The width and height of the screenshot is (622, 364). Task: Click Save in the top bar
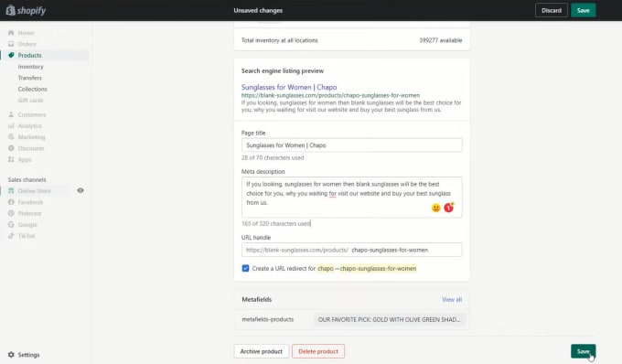pos(584,10)
